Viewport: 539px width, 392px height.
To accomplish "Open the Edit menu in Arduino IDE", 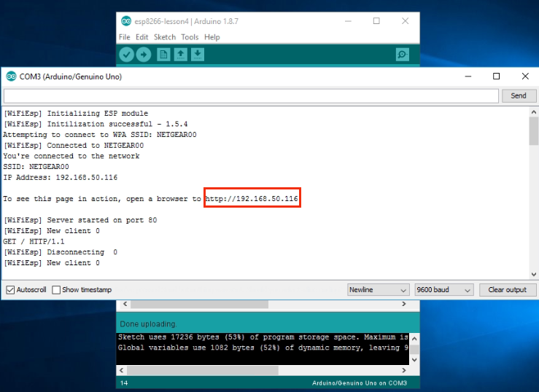I will coord(141,37).
